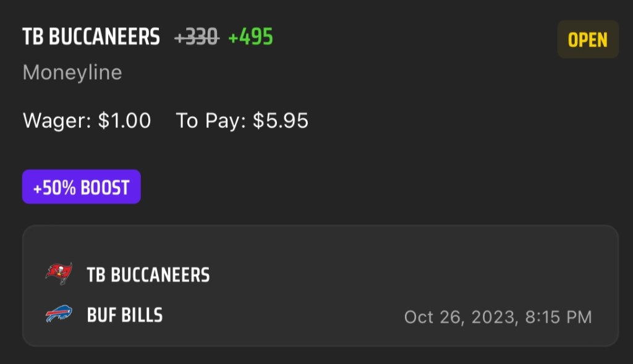Click the Moneyline bet type label
Image resolution: width=633 pixels, height=364 pixels.
tap(72, 73)
